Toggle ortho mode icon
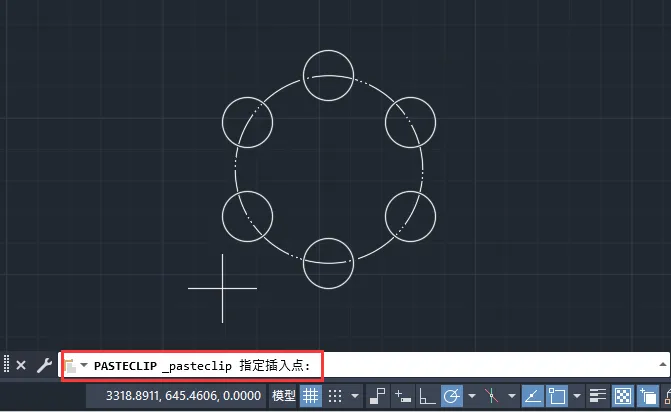The image size is (671, 412). point(427,396)
